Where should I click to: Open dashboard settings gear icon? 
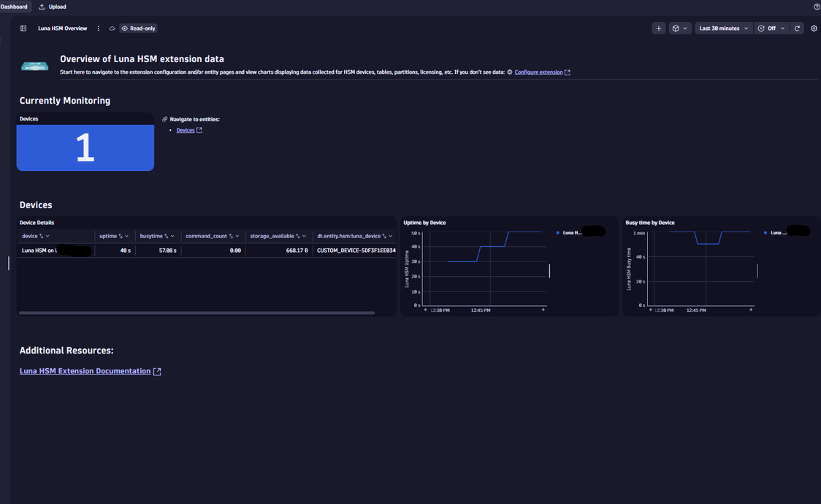[814, 28]
